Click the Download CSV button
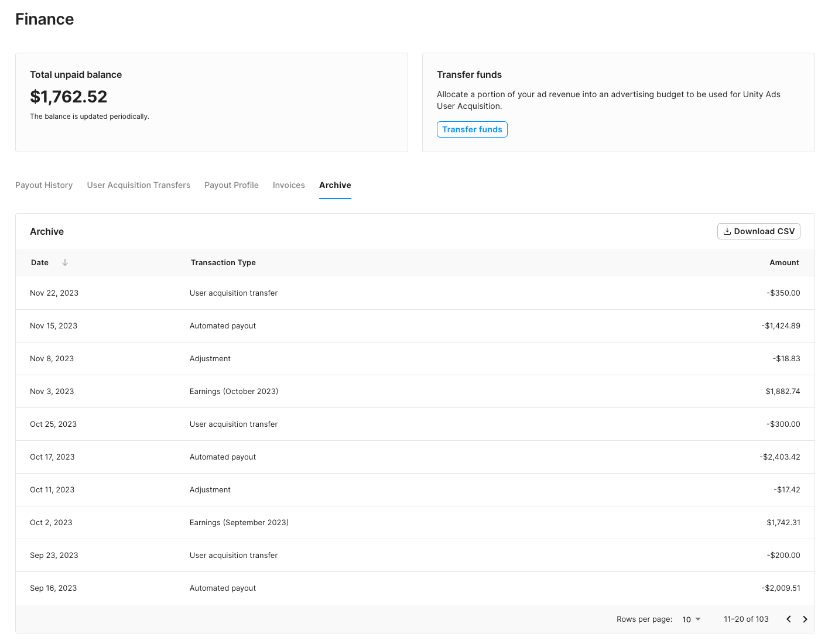 pyautogui.click(x=758, y=231)
